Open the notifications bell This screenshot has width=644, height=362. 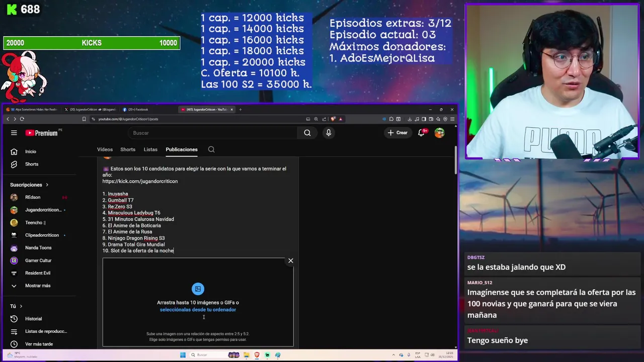pos(422,133)
